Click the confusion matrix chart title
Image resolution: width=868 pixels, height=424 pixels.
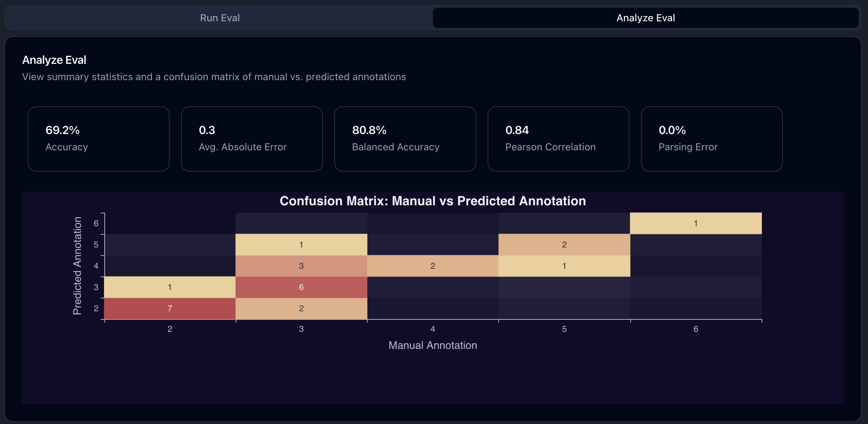click(433, 201)
